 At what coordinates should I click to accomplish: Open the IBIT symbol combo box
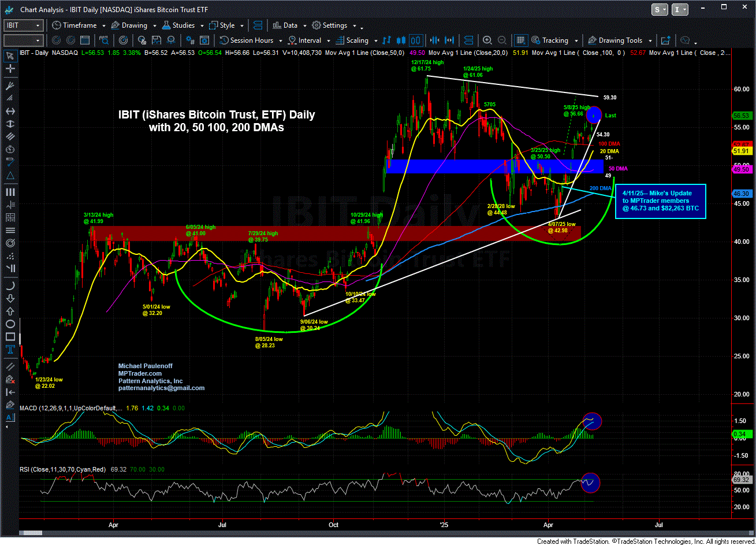point(23,25)
